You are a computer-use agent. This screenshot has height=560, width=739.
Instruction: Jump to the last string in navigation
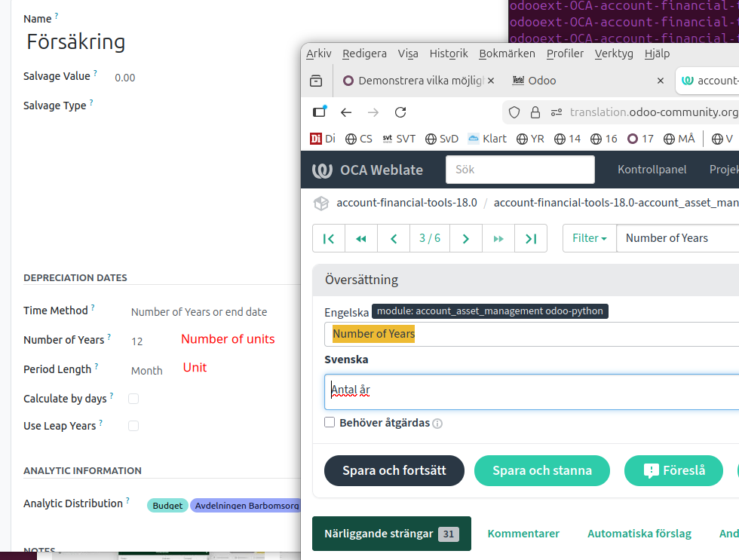coord(531,238)
